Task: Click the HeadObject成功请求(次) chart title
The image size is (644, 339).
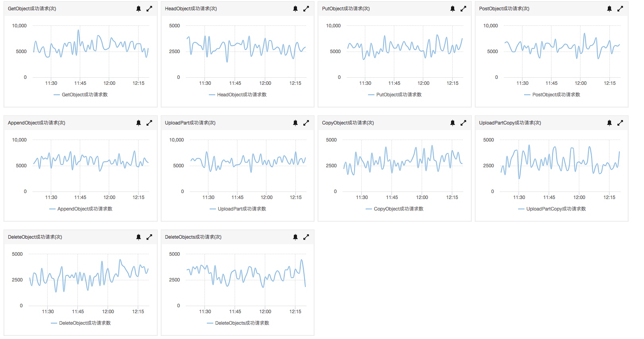Action: (x=191, y=9)
